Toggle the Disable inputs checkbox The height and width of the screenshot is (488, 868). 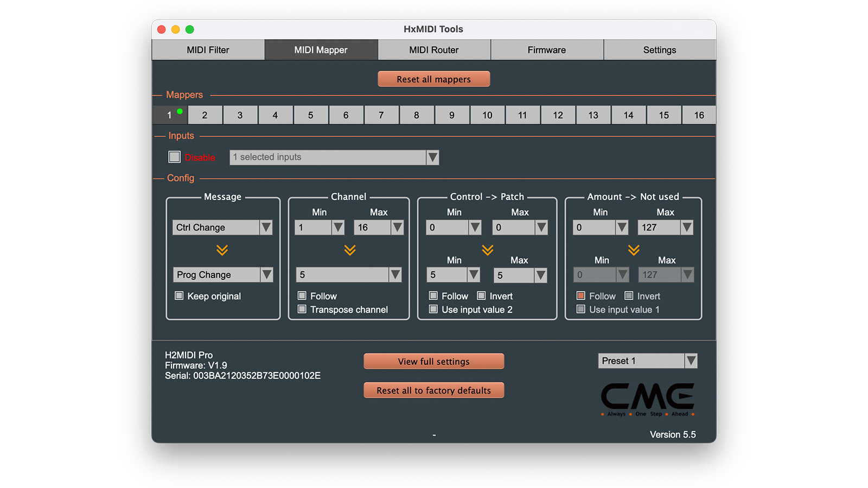coord(174,157)
